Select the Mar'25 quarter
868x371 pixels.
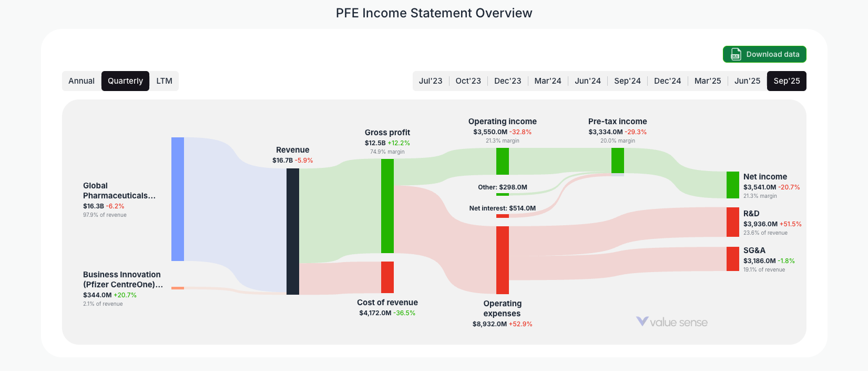707,81
